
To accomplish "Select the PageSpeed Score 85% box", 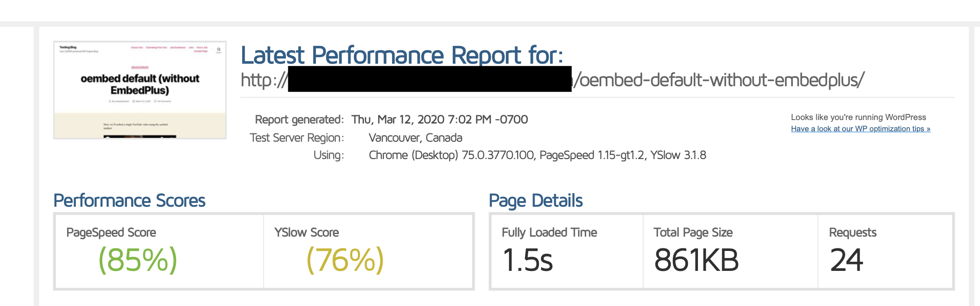I will [x=159, y=251].
